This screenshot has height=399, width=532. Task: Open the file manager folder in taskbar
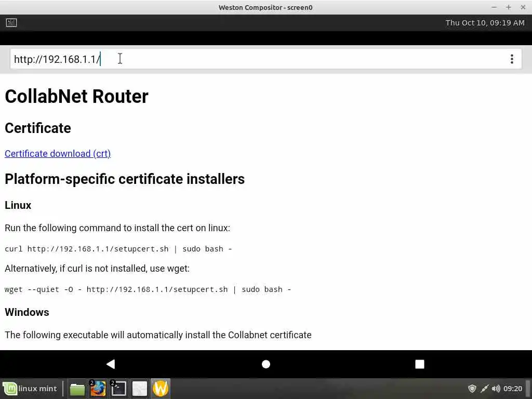(77, 389)
